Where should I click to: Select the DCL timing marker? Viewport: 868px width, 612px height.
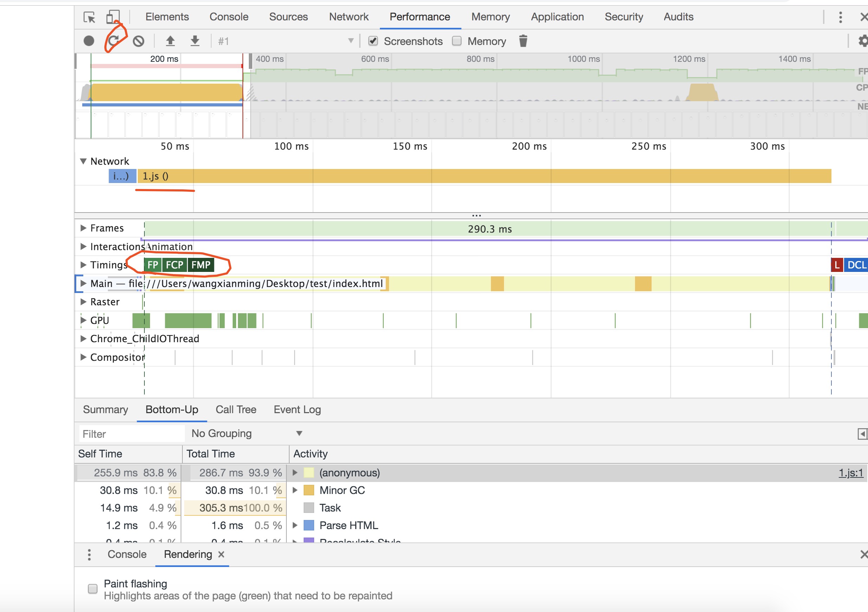tap(856, 265)
